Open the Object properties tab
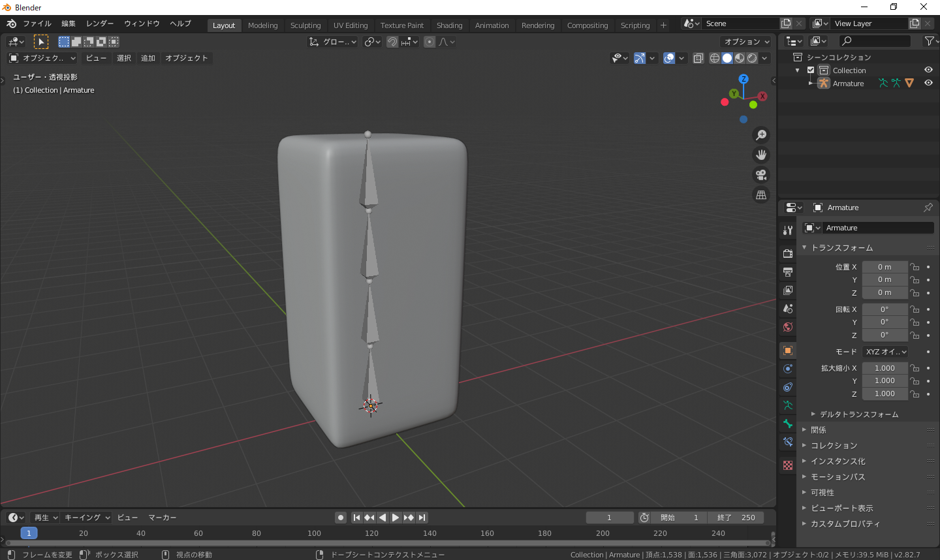 click(788, 350)
